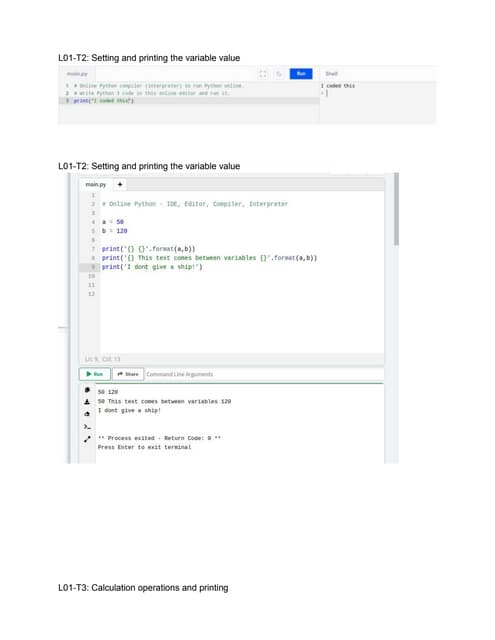
Task: Open the main.py tab in the top editor
Action: (77, 74)
